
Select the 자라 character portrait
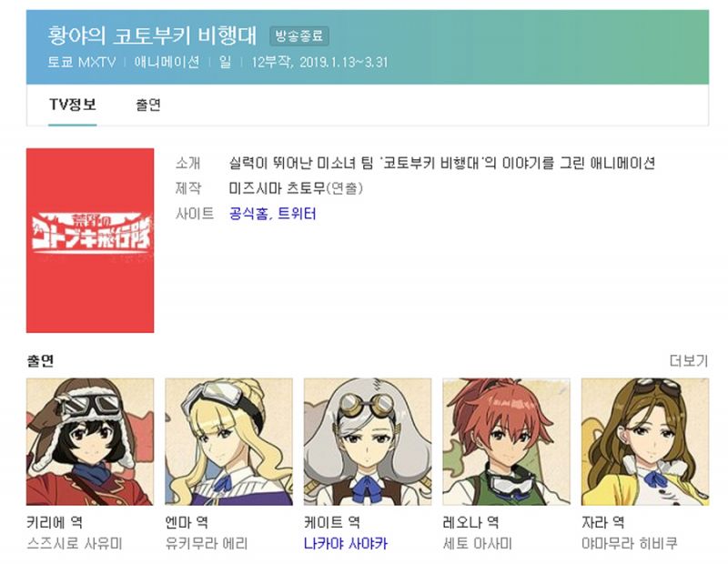point(645,441)
